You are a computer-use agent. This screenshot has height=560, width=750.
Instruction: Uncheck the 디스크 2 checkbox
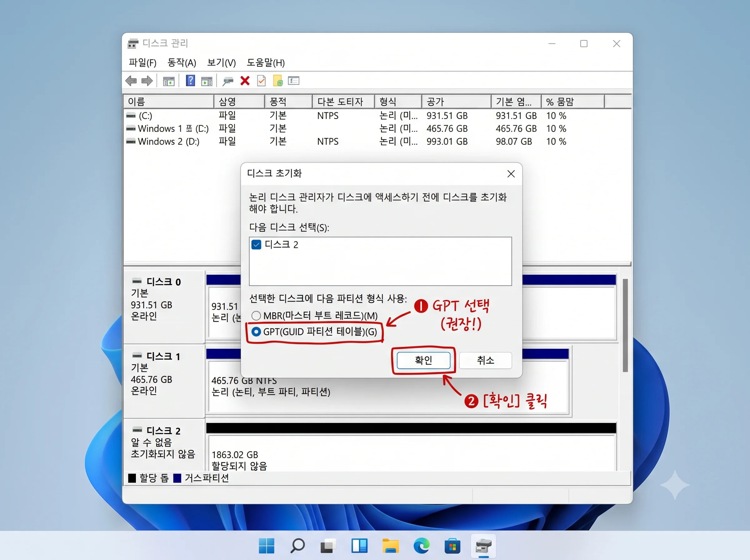256,244
